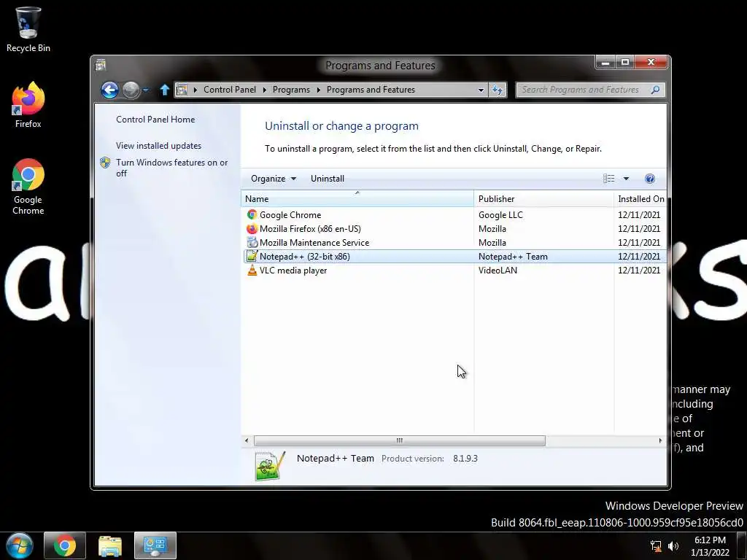Select Programs breadcrumb segment
The image size is (747, 560).
(x=291, y=90)
